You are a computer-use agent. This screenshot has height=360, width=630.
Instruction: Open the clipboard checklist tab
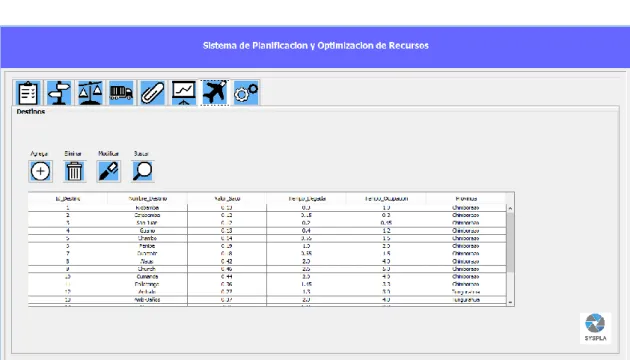tap(28, 93)
